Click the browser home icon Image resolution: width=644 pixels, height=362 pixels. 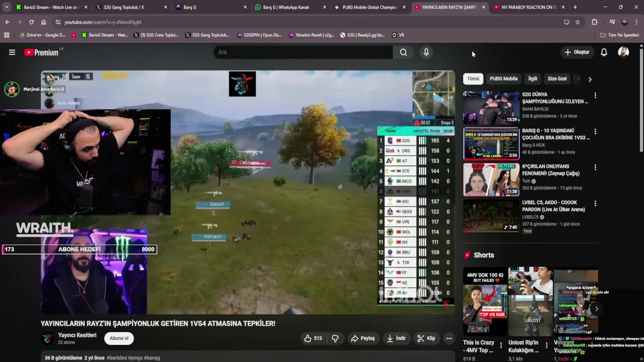(x=43, y=22)
